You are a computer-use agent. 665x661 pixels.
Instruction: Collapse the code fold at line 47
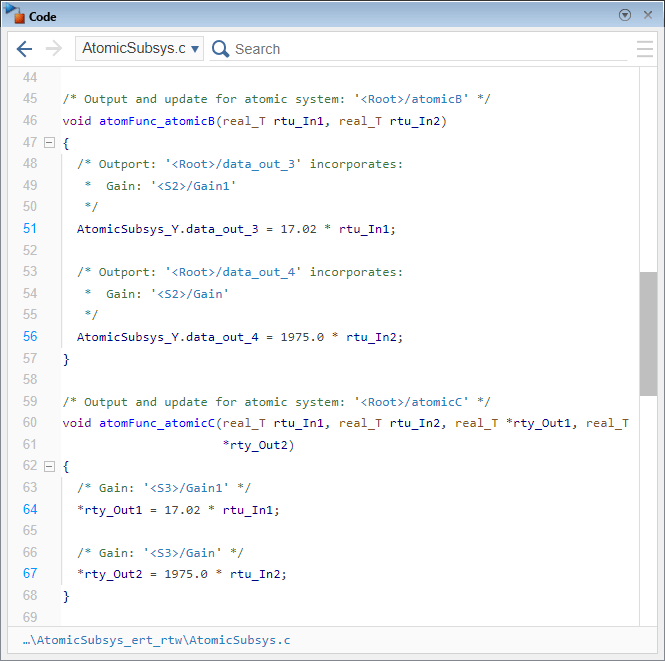point(50,142)
